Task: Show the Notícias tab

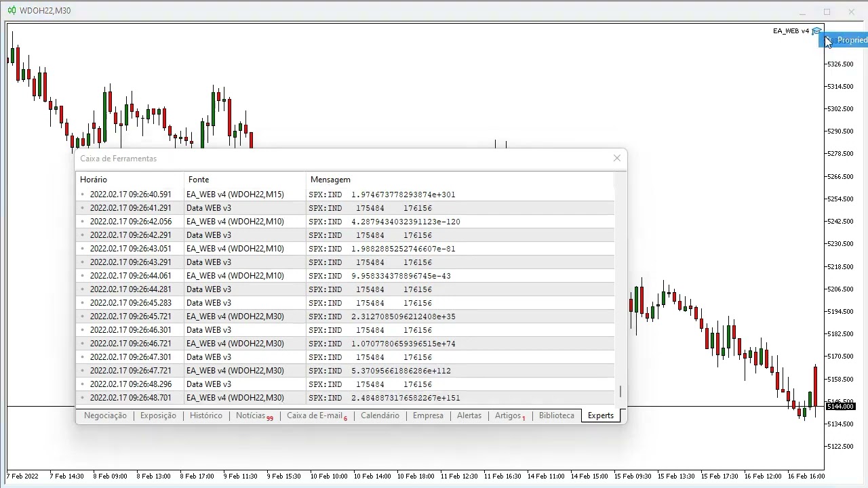Action: tap(254, 415)
